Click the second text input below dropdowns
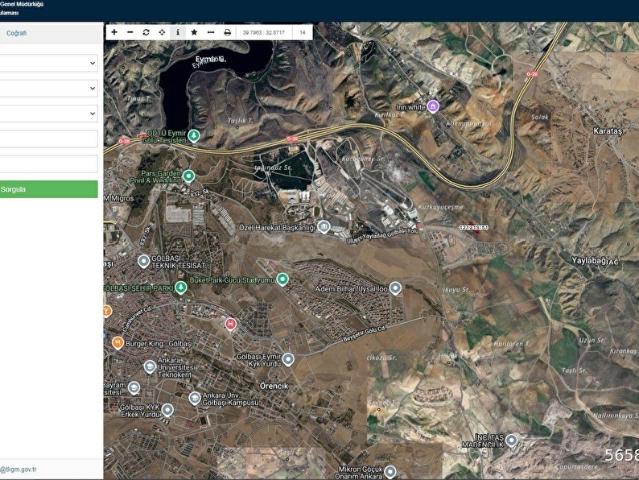This screenshot has width=639, height=480. pos(49,164)
